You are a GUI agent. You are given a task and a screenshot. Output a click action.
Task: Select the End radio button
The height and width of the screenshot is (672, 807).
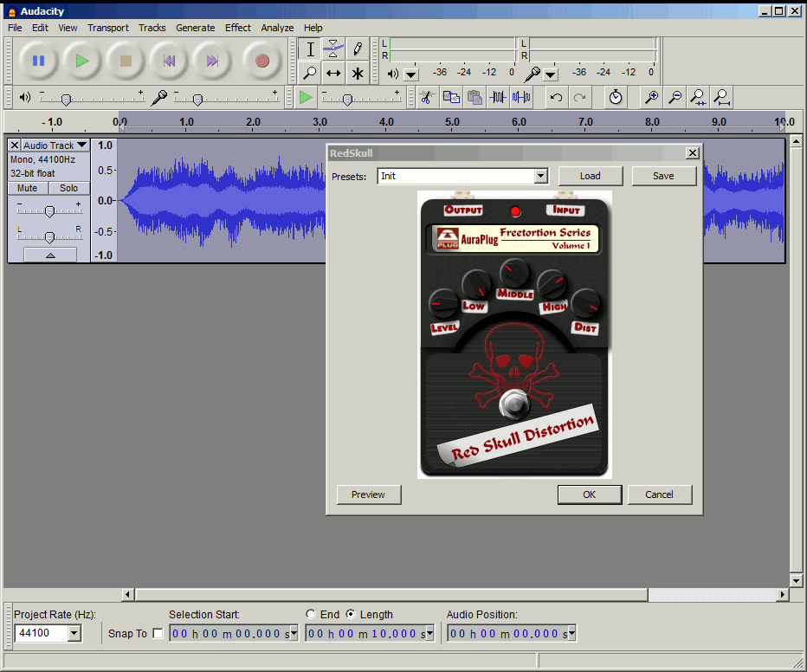pyautogui.click(x=310, y=614)
